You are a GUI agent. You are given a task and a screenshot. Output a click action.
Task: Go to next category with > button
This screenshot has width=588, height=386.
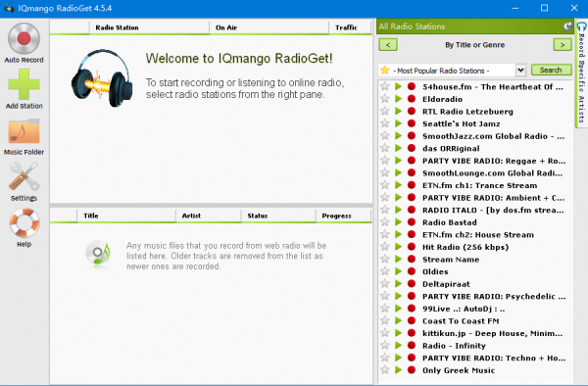(563, 45)
